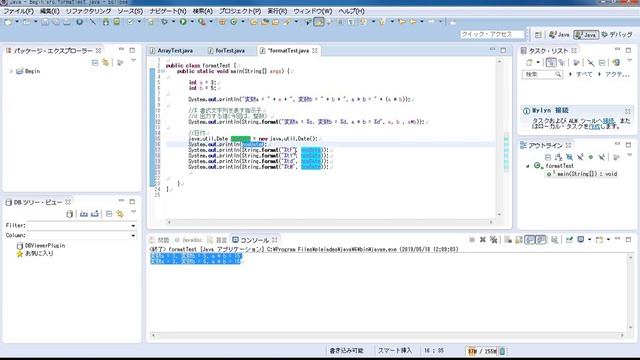This screenshot has width=640, height=360.
Task: Click the 接続 link in Mylyn notice
Action: [608, 121]
